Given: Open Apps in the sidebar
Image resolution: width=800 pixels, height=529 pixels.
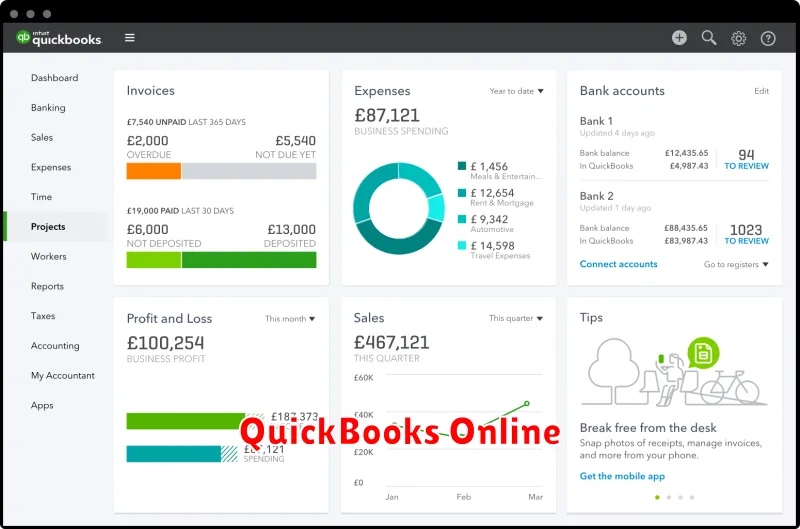Looking at the screenshot, I should click(42, 406).
